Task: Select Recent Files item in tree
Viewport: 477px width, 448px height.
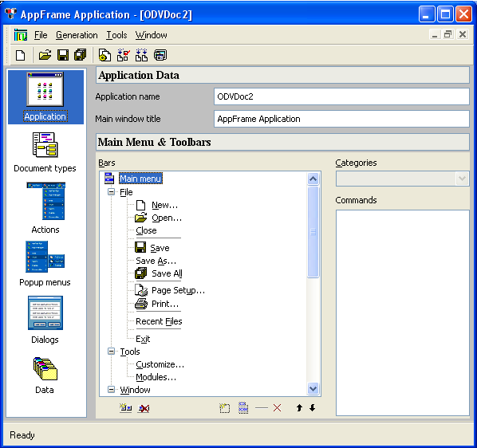Action: coord(159,321)
